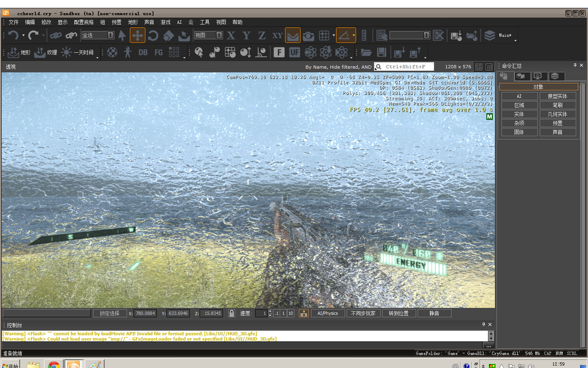
Task: Open the 视图 coordinate system dropdown
Action: tap(219, 35)
